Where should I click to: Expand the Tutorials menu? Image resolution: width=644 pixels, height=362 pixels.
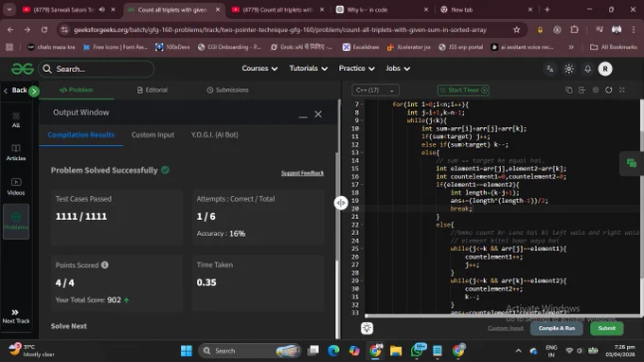tap(309, 68)
